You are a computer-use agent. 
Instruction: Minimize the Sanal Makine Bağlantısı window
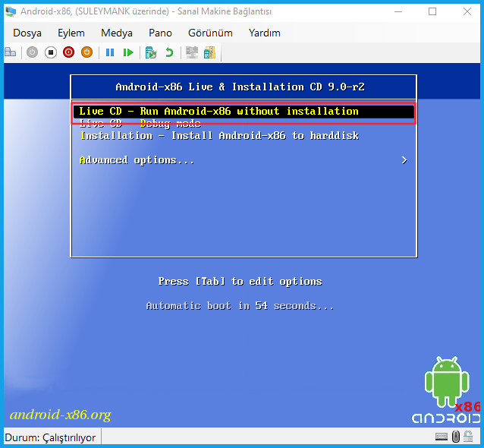tap(398, 11)
